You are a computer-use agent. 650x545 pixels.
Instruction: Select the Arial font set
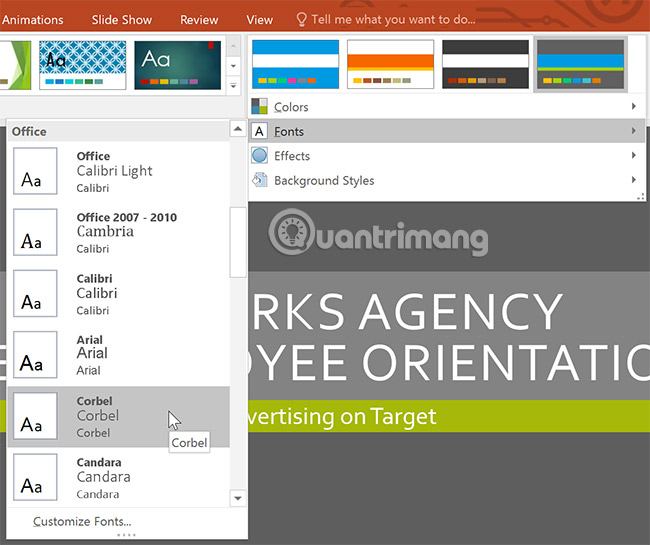tap(119, 355)
